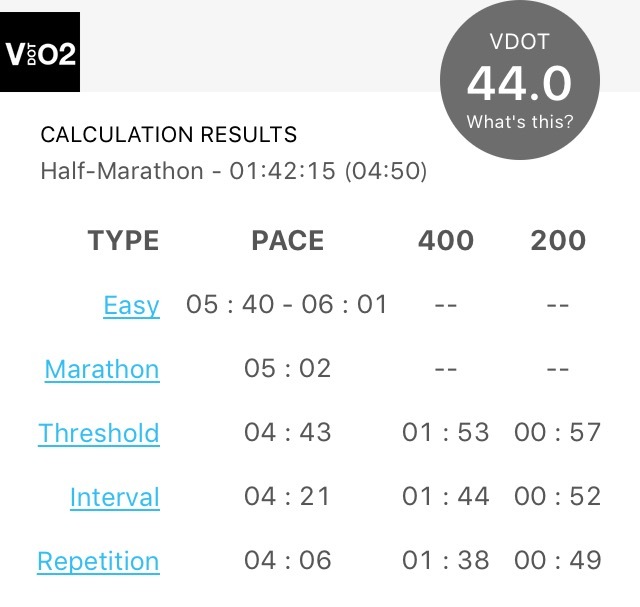Select the Repetition 400 split 01:38
The height and width of the screenshot is (607, 640).
(x=446, y=560)
